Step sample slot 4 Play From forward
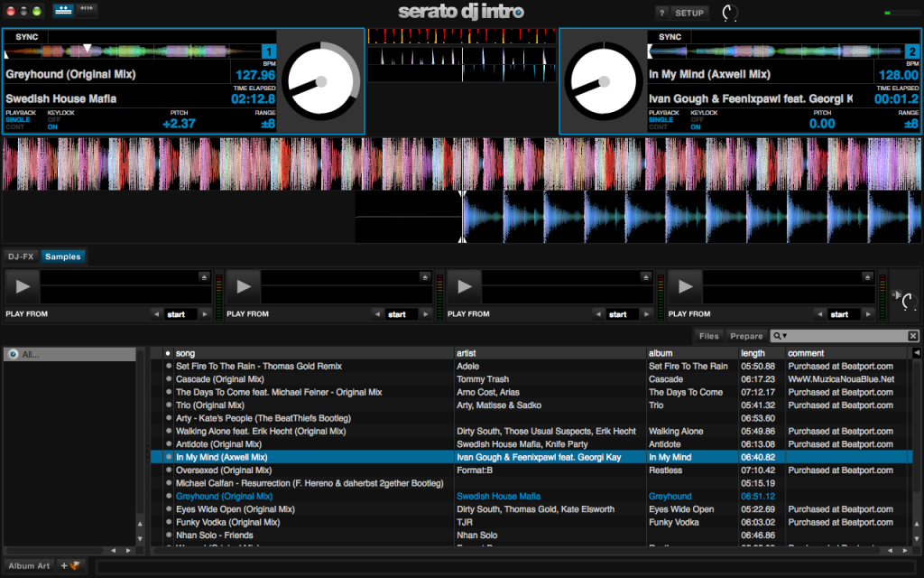Image resolution: width=924 pixels, height=578 pixels. pyautogui.click(x=867, y=314)
